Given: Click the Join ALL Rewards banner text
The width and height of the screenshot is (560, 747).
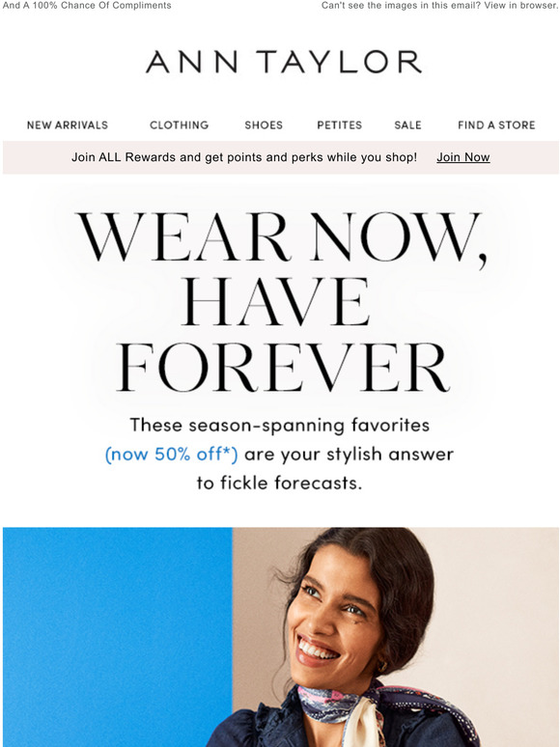Looking at the screenshot, I should coord(244,157).
